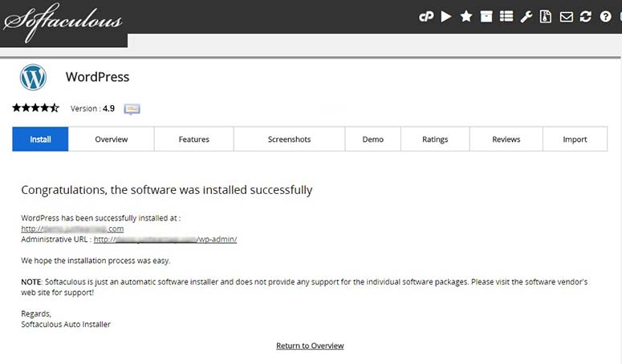Open the star ratings icon in toolbar
This screenshot has height=364, width=622.
click(x=466, y=16)
